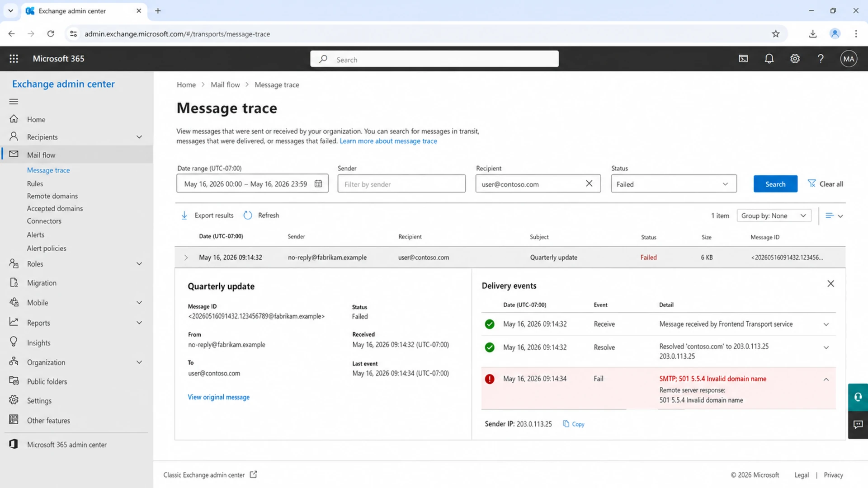Expand the Resolve delivery event details
Image resolution: width=868 pixels, height=488 pixels.
pyautogui.click(x=826, y=347)
